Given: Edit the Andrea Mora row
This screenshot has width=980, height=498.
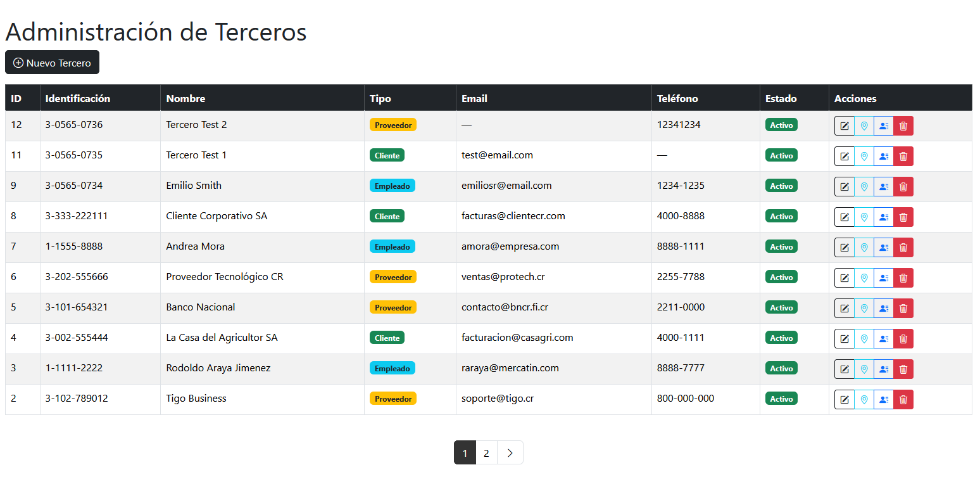Looking at the screenshot, I should (844, 248).
